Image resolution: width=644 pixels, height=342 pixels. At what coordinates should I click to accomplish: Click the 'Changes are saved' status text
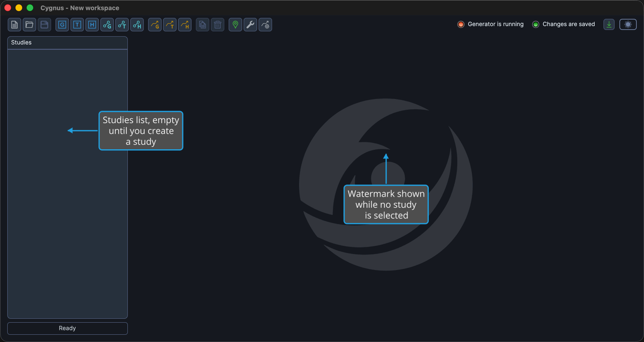569,24
